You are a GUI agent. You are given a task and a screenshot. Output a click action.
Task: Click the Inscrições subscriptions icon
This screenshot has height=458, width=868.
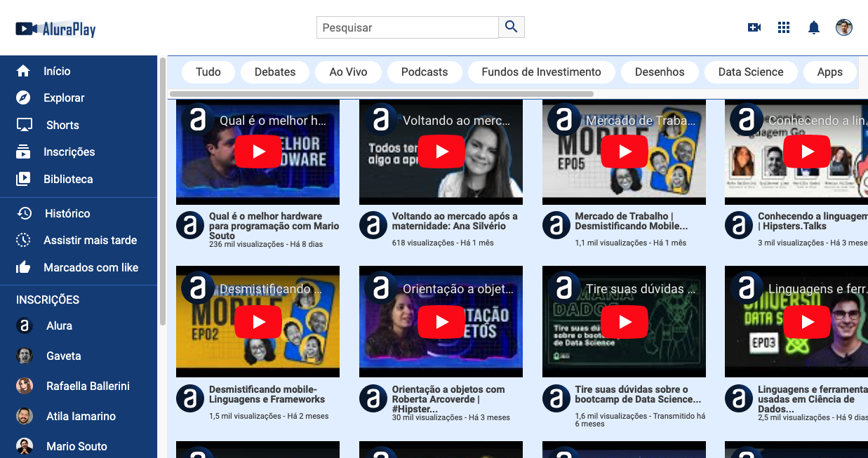pos(24,151)
